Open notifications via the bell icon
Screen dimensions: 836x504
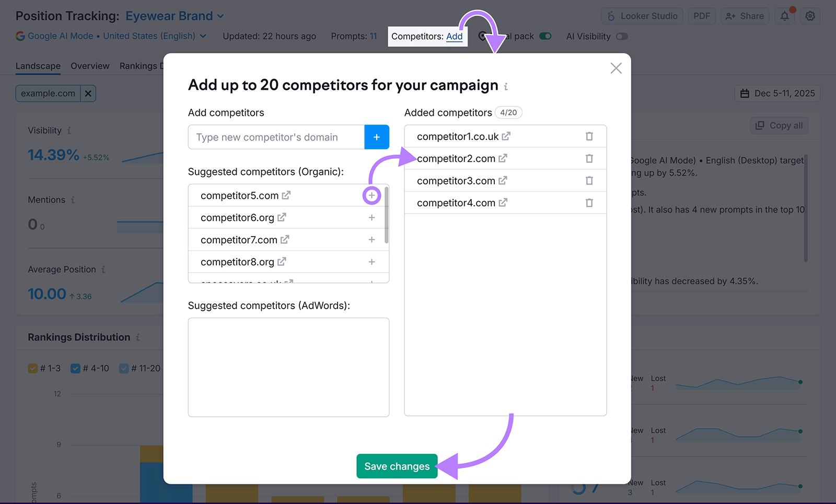[784, 16]
